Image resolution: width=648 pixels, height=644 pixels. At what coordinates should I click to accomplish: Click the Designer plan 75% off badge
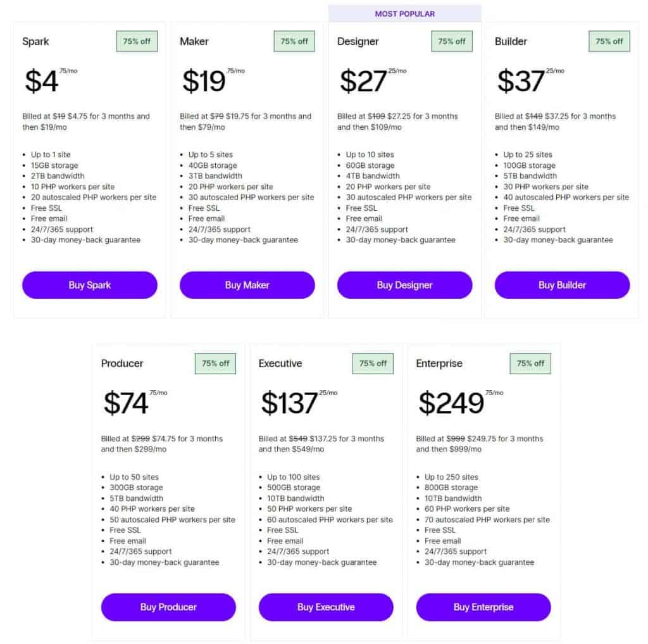pyautogui.click(x=452, y=41)
